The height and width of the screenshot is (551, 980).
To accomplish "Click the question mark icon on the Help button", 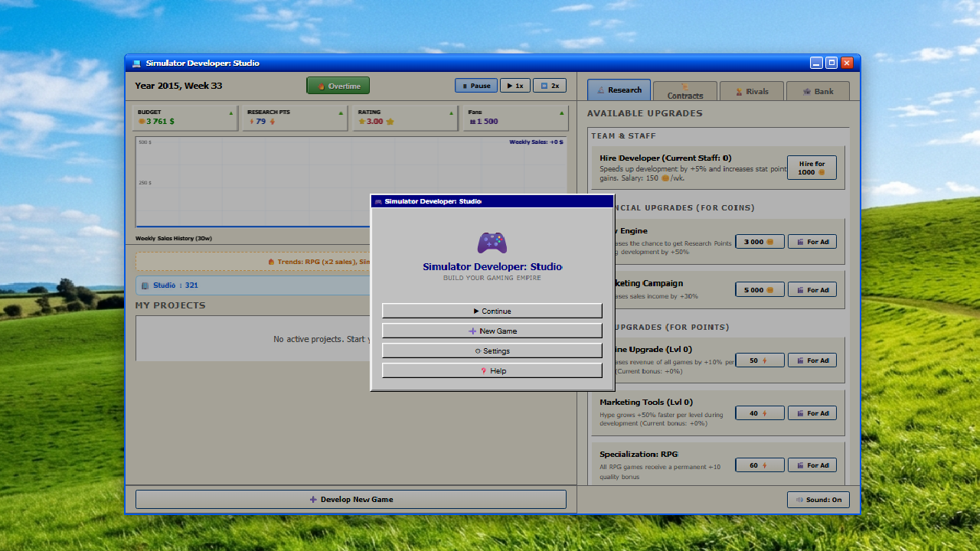I will click(x=483, y=371).
